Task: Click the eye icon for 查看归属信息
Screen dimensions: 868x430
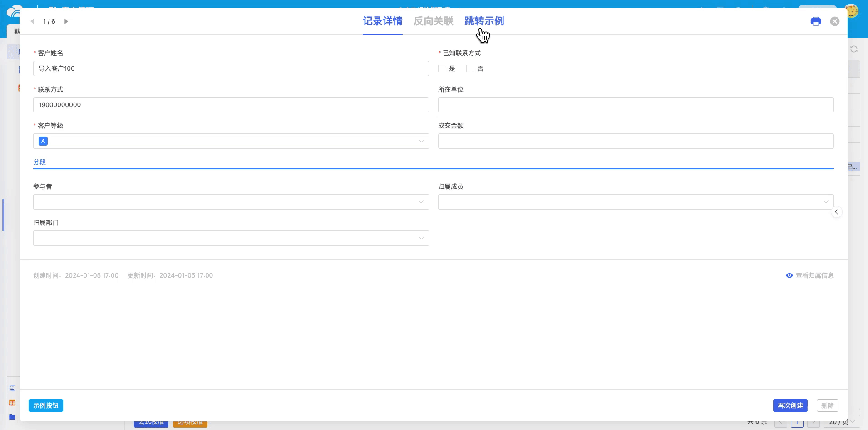Action: click(789, 275)
